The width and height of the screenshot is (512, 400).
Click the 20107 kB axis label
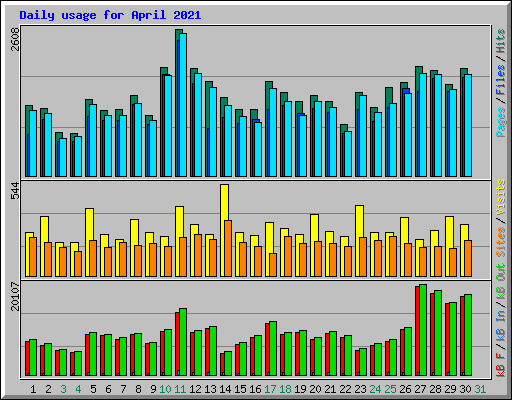point(15,297)
